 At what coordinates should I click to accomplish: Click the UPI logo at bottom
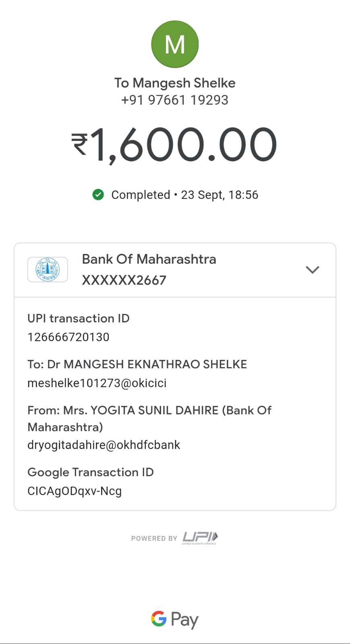[x=200, y=537]
